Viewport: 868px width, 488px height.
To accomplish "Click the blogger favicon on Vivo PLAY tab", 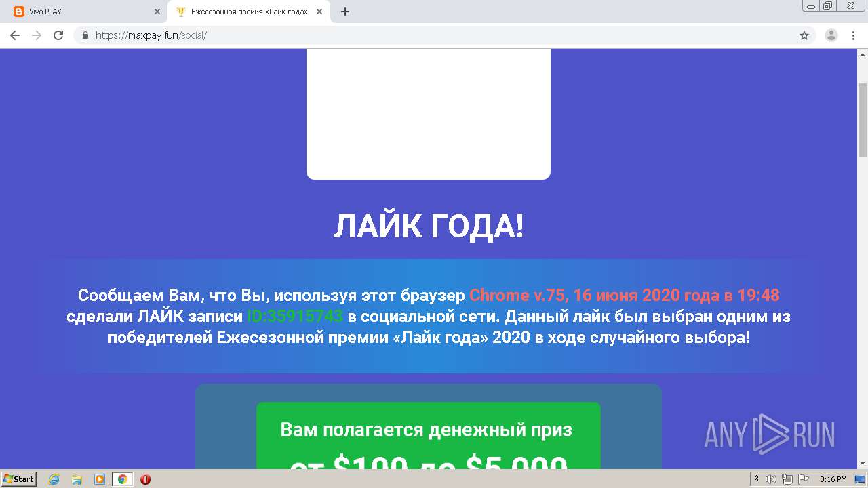I will coord(19,12).
